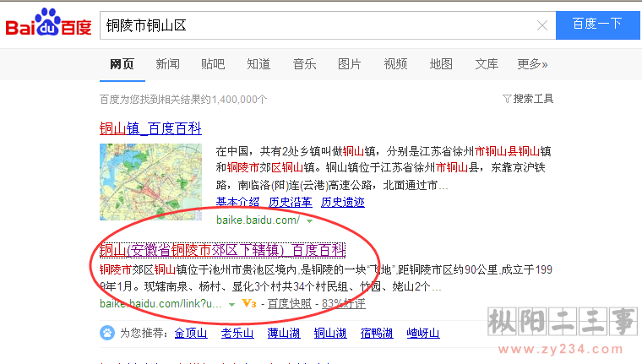Open recommended search 铜山湖
This screenshot has width=642, height=364.
pyautogui.click(x=330, y=334)
